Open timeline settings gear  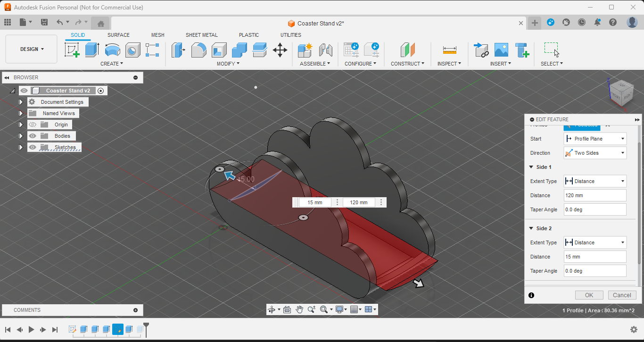634,329
